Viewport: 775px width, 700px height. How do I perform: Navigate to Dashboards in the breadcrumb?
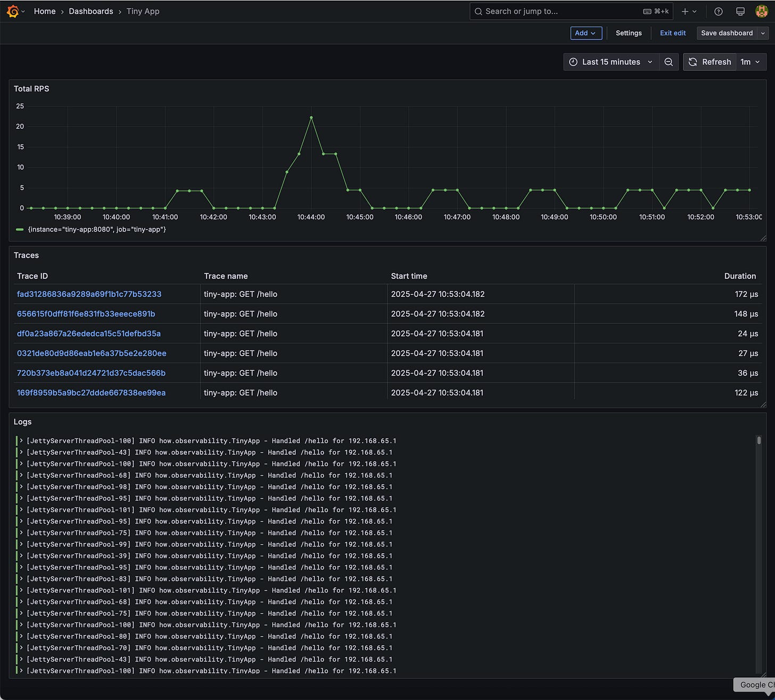pyautogui.click(x=90, y=11)
